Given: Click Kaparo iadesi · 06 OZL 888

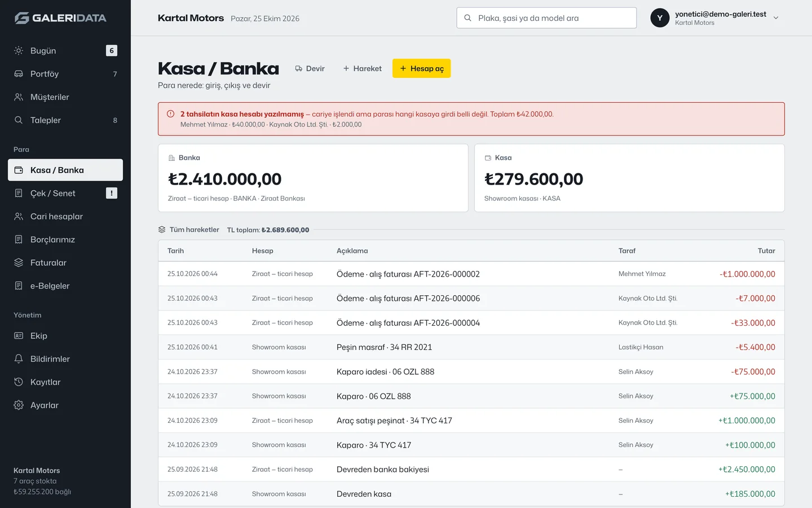Looking at the screenshot, I should tap(385, 371).
